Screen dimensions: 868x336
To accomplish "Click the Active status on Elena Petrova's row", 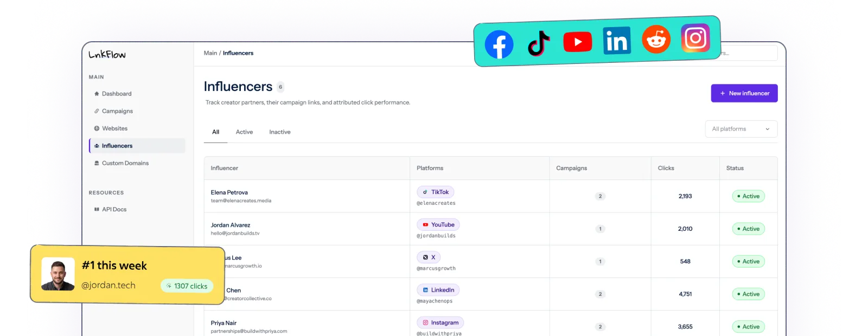I will click(x=748, y=196).
